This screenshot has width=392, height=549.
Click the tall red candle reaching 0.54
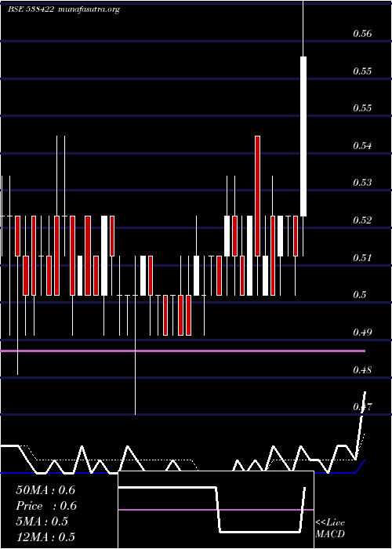pyautogui.click(x=257, y=196)
